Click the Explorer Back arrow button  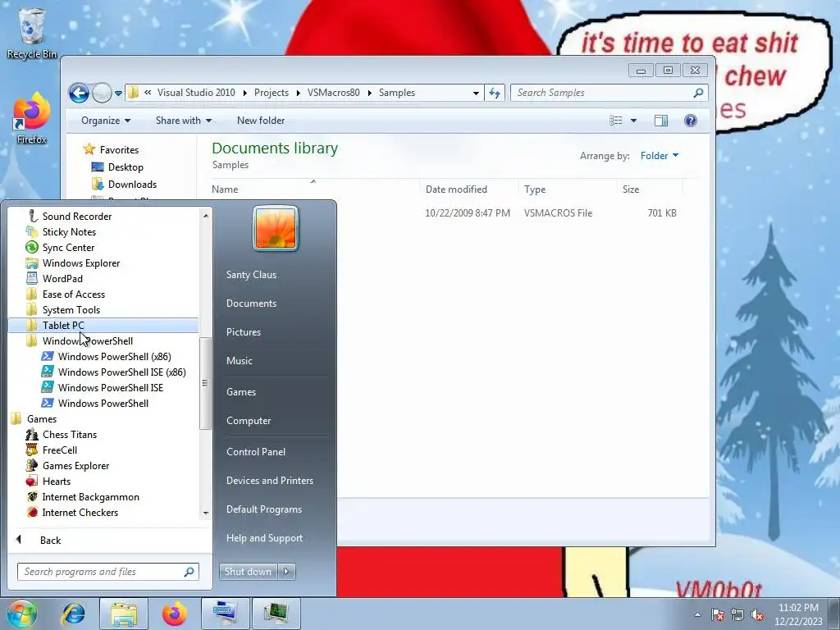[x=79, y=94]
